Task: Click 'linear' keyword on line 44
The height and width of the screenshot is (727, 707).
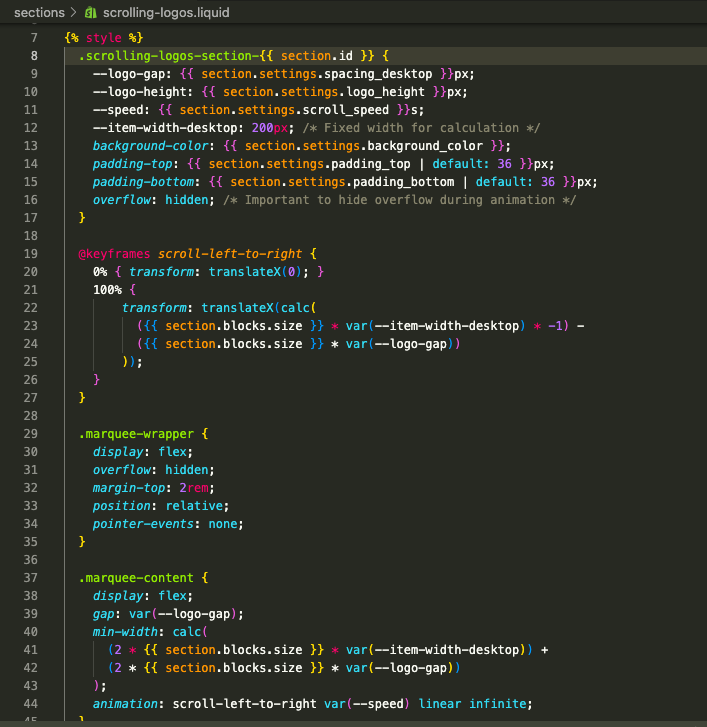Action: click(439, 704)
